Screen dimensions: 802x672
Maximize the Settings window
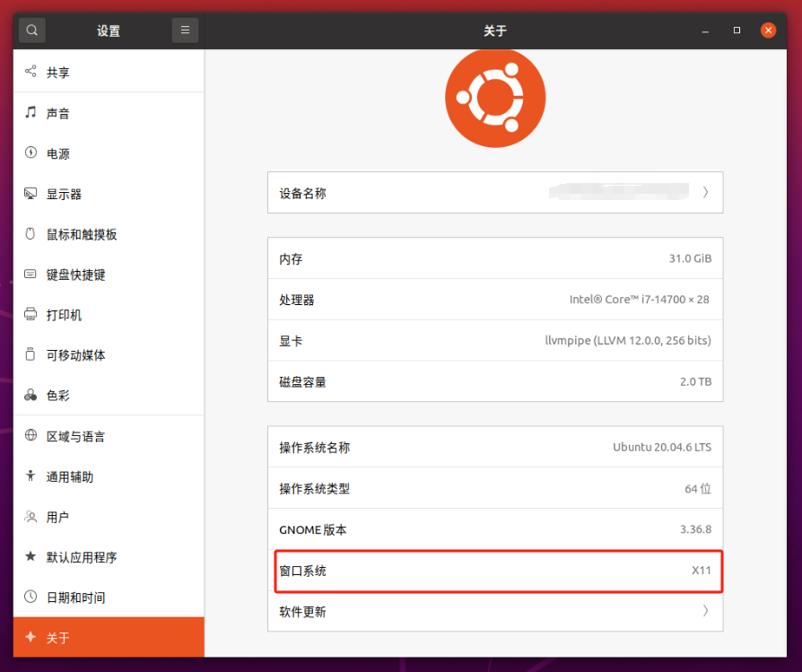click(x=737, y=31)
